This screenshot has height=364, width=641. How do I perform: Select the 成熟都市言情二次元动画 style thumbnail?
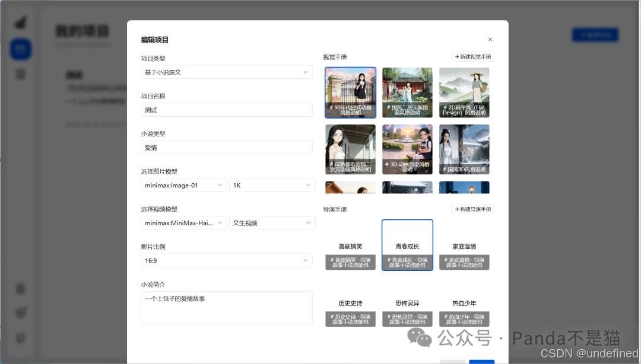tap(350, 149)
